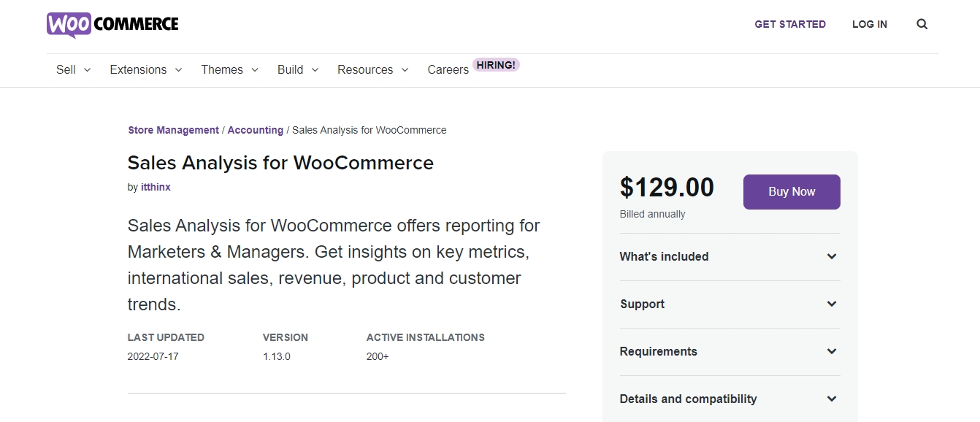Open the Build menu
This screenshot has width=980, height=422.
[x=290, y=70]
